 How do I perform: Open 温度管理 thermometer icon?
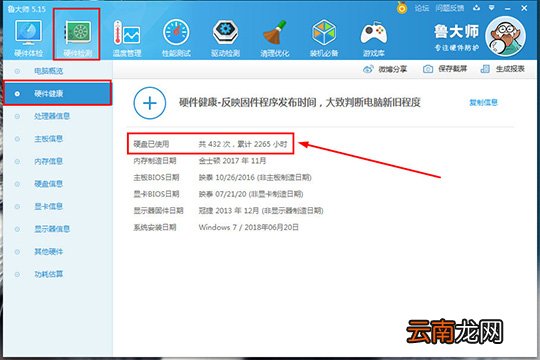point(127,33)
